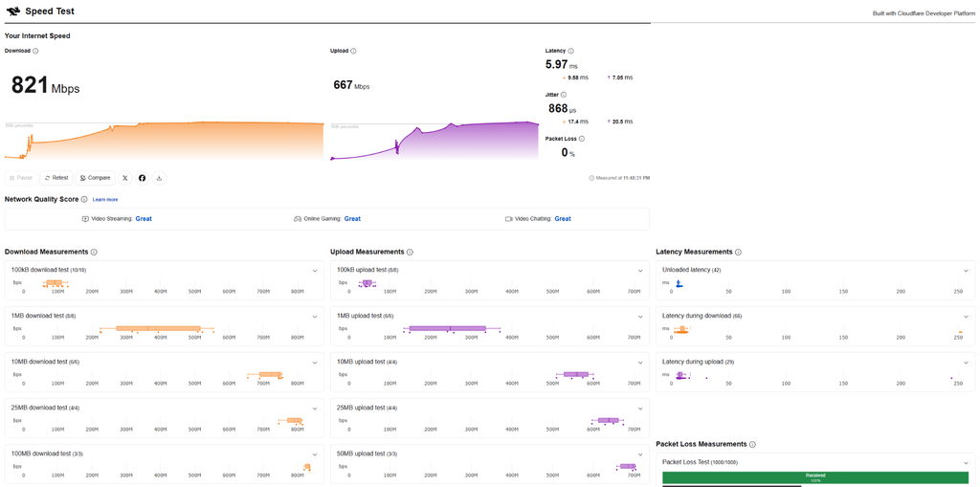Click the green Received packet loss bar
Viewport: 980px width, 487px height.
point(815,477)
